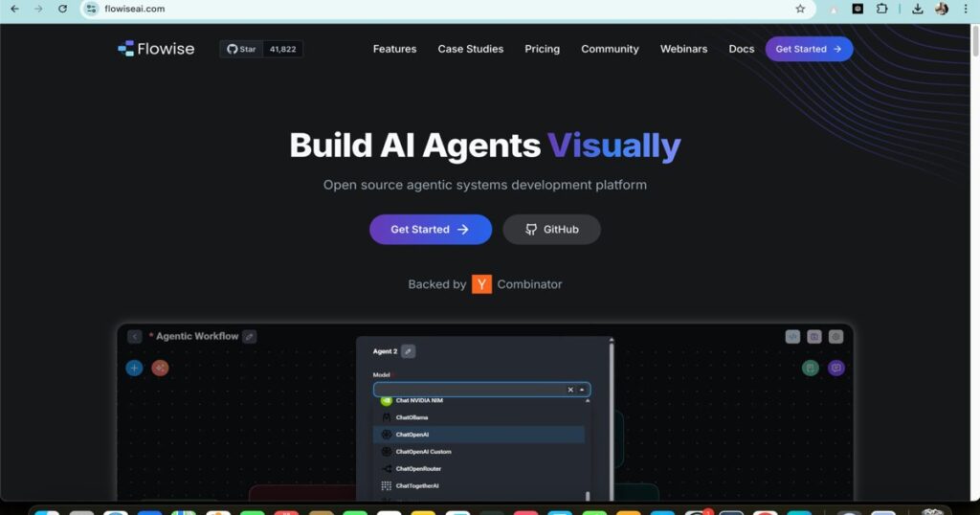The image size is (980, 515).
Task: Click the Flowise logo
Action: (x=156, y=49)
